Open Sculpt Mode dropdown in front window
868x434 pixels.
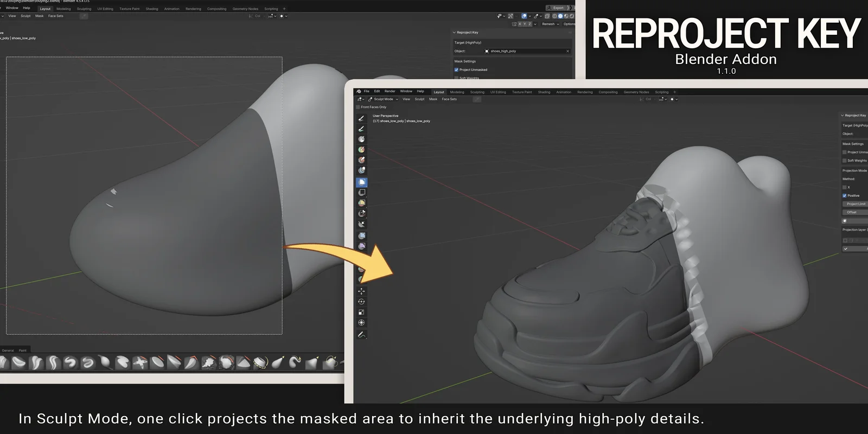[x=383, y=99]
